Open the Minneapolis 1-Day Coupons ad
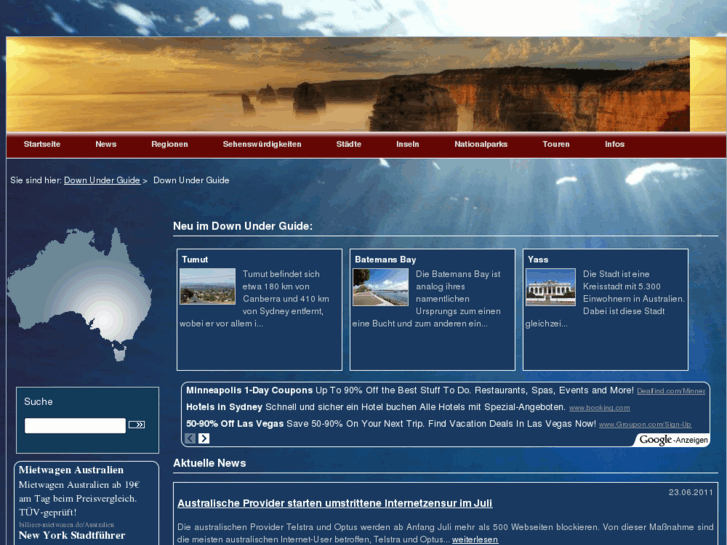Image resolution: width=727 pixels, height=545 pixels. [249, 391]
